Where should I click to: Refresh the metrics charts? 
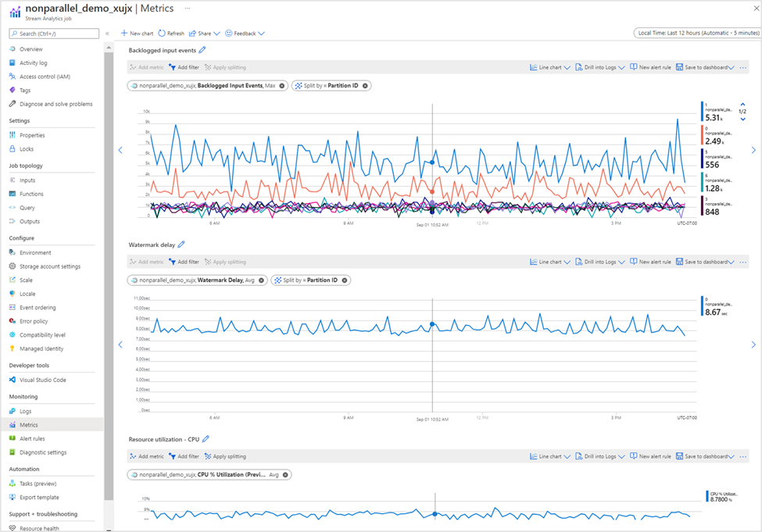click(x=171, y=34)
